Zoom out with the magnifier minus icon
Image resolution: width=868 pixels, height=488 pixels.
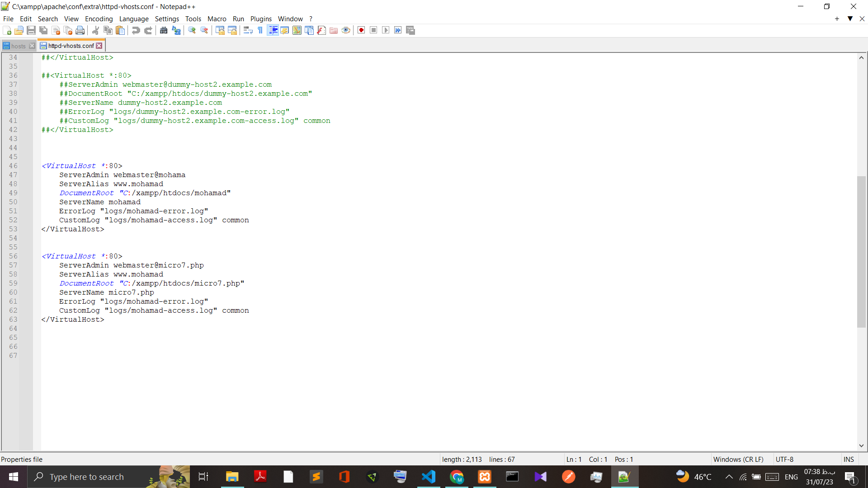point(204,30)
